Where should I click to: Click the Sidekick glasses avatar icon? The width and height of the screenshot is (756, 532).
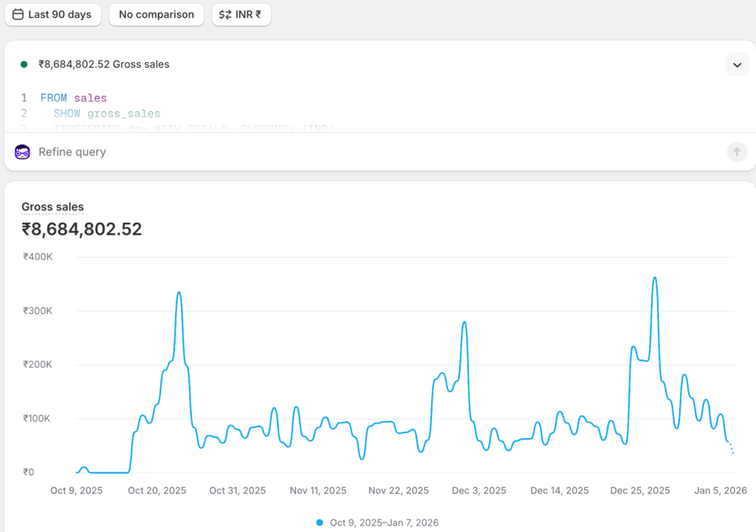pyautogui.click(x=22, y=152)
